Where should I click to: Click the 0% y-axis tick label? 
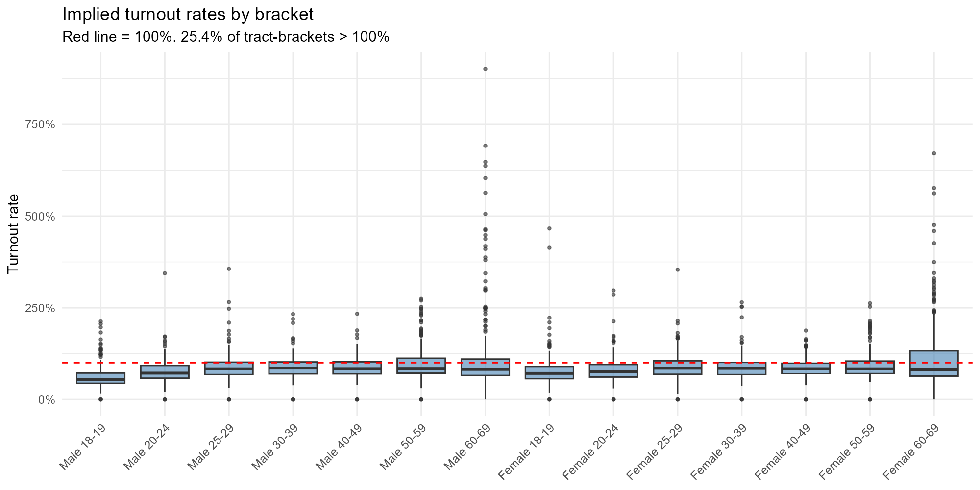tap(48, 400)
